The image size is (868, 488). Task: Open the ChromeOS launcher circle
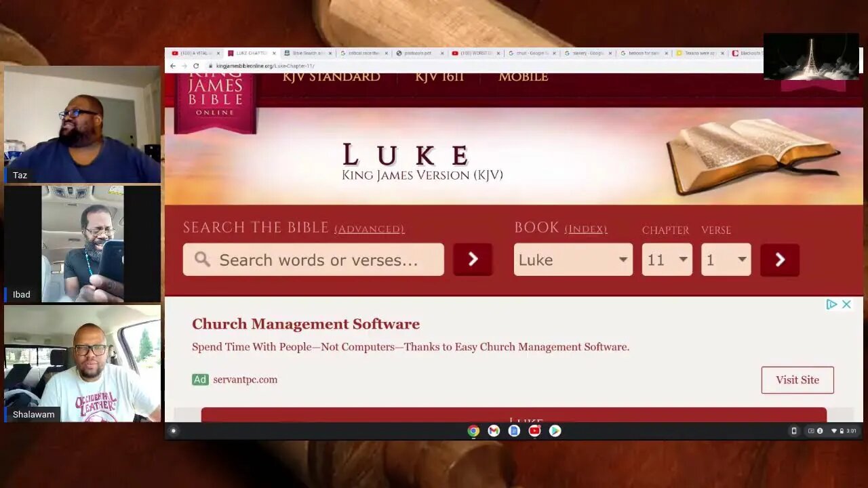[x=173, y=430]
